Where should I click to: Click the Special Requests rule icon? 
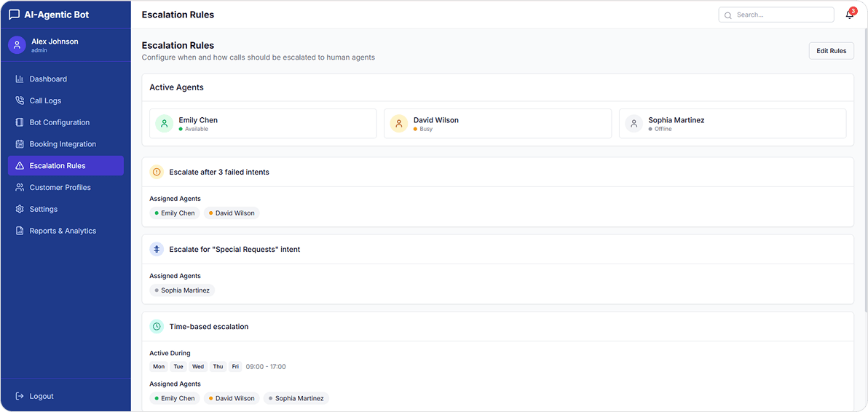pyautogui.click(x=157, y=250)
